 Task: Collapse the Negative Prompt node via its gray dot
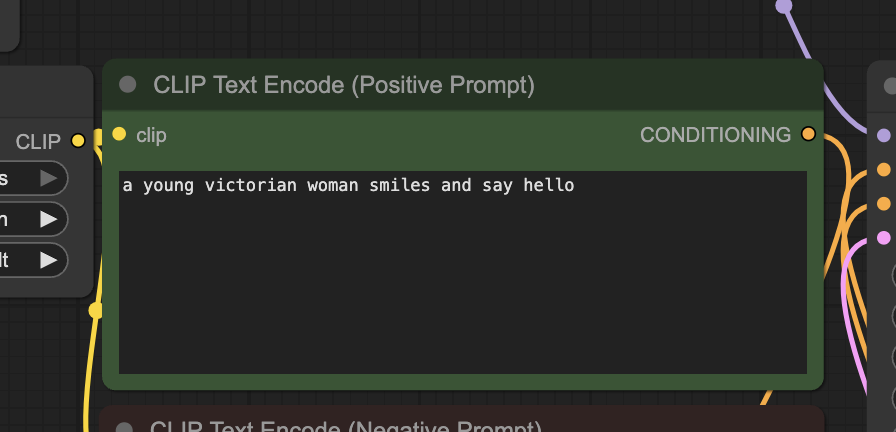click(124, 428)
